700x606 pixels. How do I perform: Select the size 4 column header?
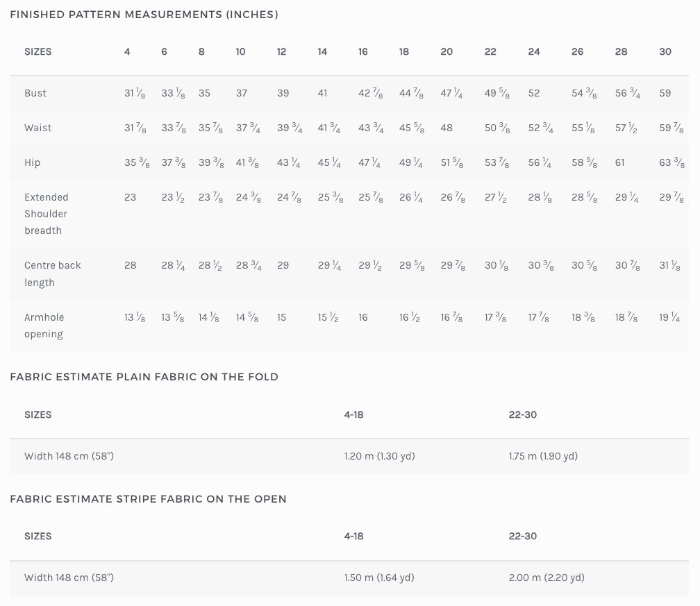point(127,52)
